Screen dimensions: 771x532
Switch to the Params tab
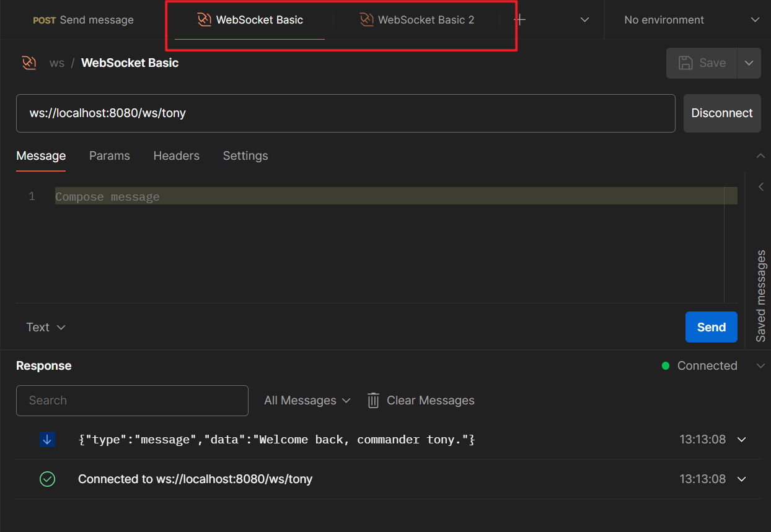[110, 156]
